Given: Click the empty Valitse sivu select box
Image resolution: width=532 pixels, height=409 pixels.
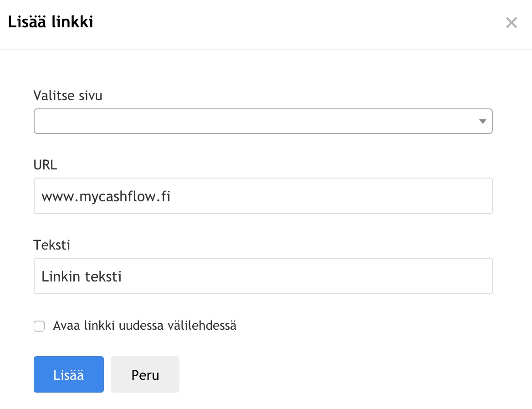Looking at the screenshot, I should 228,121.
